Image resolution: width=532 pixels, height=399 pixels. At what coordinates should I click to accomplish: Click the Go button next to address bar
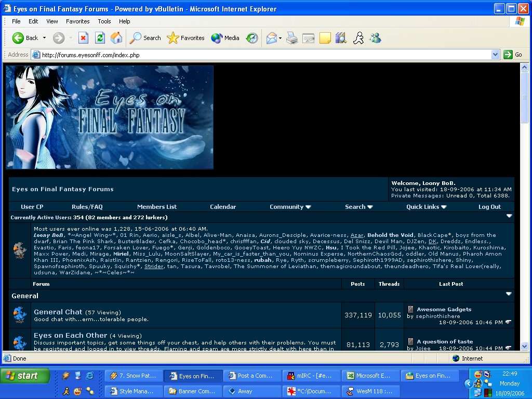coord(513,55)
